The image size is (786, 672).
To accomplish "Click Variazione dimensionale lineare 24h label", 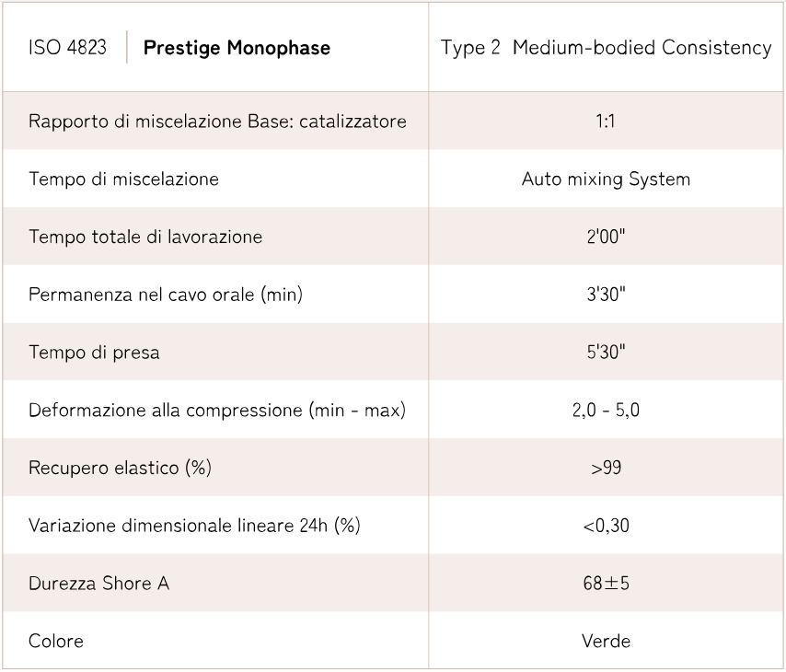I will [193, 526].
